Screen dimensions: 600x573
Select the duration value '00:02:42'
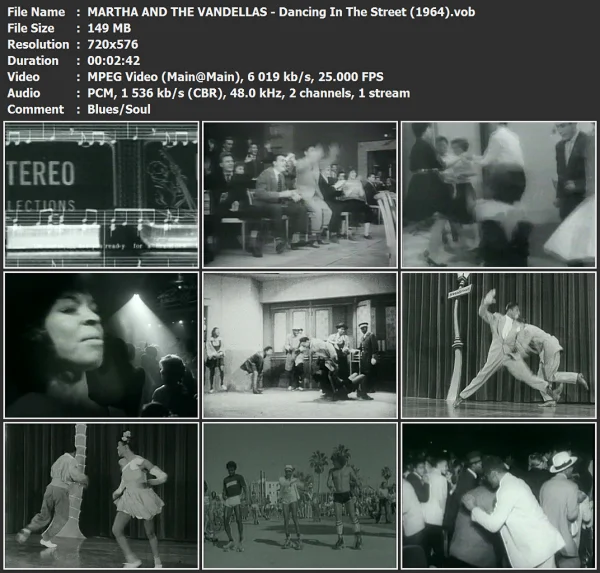114,60
